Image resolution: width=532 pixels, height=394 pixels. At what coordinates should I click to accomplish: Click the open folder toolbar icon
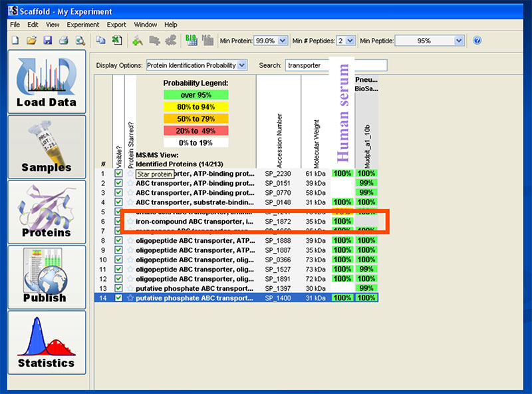point(31,41)
